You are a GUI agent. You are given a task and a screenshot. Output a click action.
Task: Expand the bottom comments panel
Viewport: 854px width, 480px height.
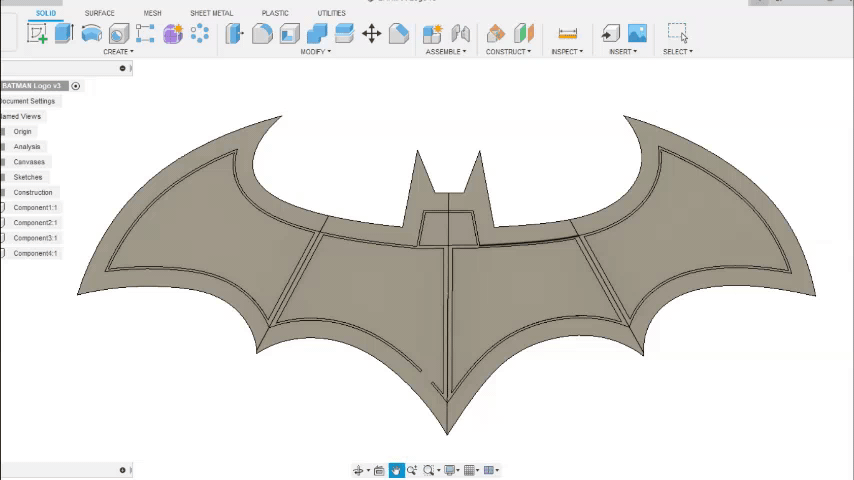pyautogui.click(x=123, y=470)
